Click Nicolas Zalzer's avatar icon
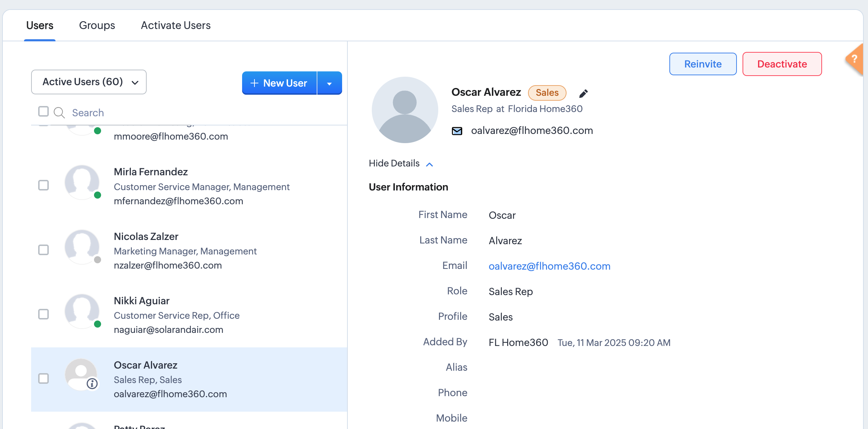868x429 pixels. click(x=82, y=247)
